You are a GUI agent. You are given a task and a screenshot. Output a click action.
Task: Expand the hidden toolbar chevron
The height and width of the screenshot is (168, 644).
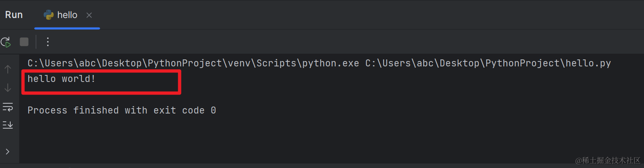pos(7,152)
